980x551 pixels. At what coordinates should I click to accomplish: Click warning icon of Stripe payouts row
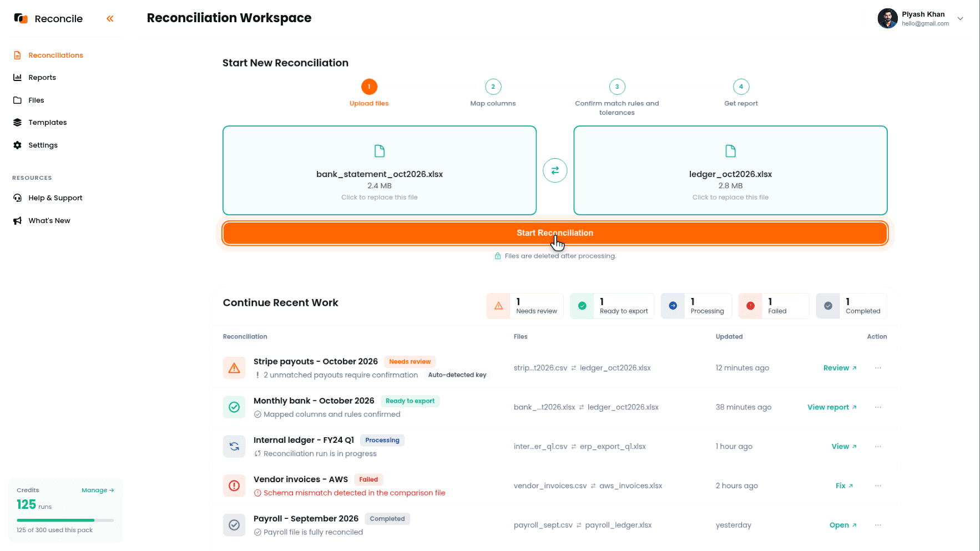pyautogui.click(x=234, y=368)
